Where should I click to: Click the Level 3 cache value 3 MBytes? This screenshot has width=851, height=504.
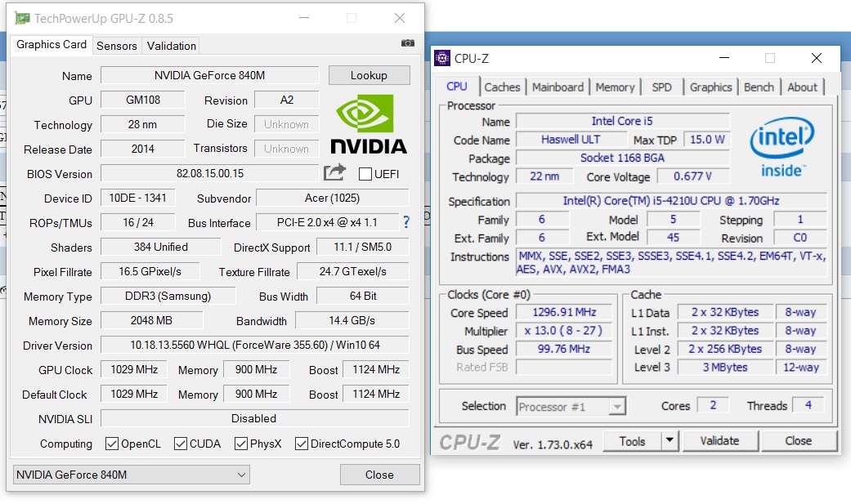[726, 368]
